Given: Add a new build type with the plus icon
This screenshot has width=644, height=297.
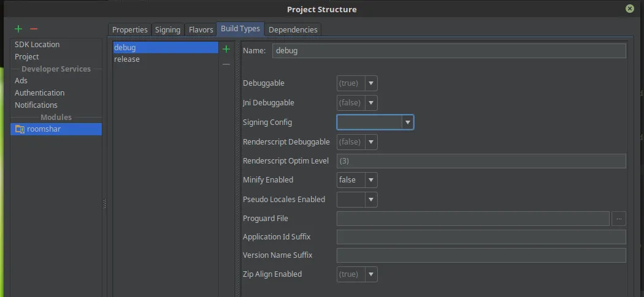Looking at the screenshot, I should 226,49.
